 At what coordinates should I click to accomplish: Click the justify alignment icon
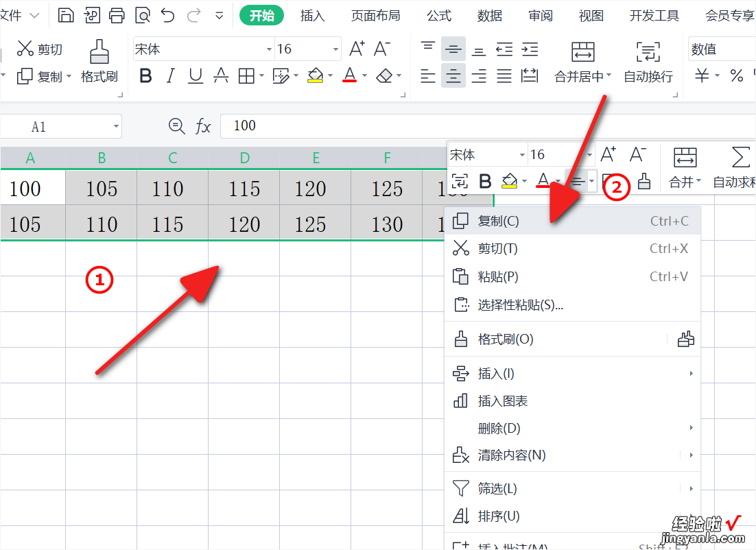(504, 75)
